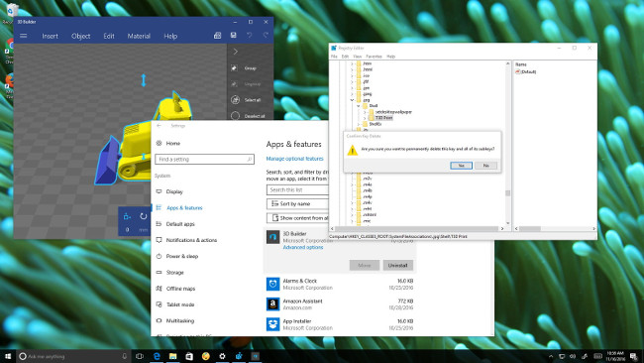
Task: Open the Sort by name dropdown
Action: point(298,204)
